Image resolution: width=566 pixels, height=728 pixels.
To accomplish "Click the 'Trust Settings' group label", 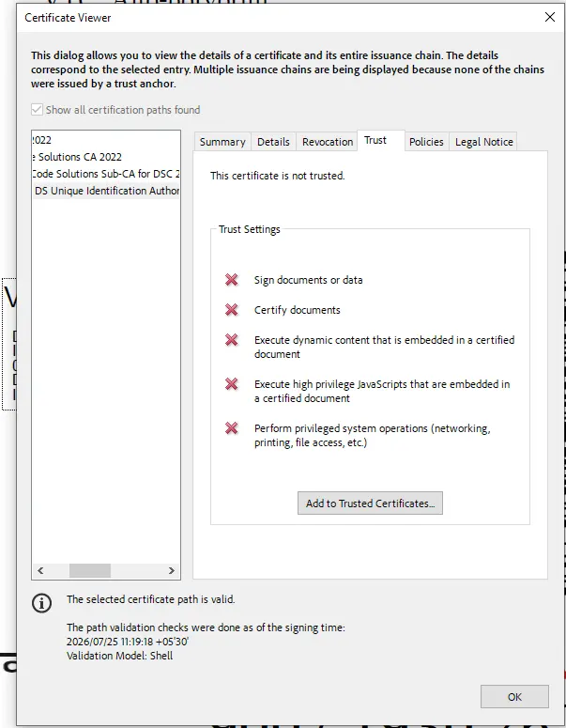I will (250, 229).
